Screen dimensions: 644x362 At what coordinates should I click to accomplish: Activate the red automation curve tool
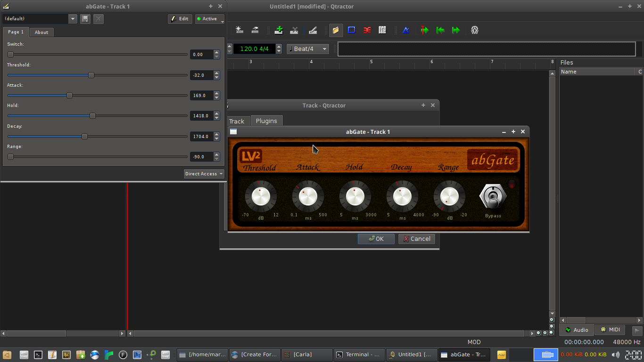(x=367, y=30)
